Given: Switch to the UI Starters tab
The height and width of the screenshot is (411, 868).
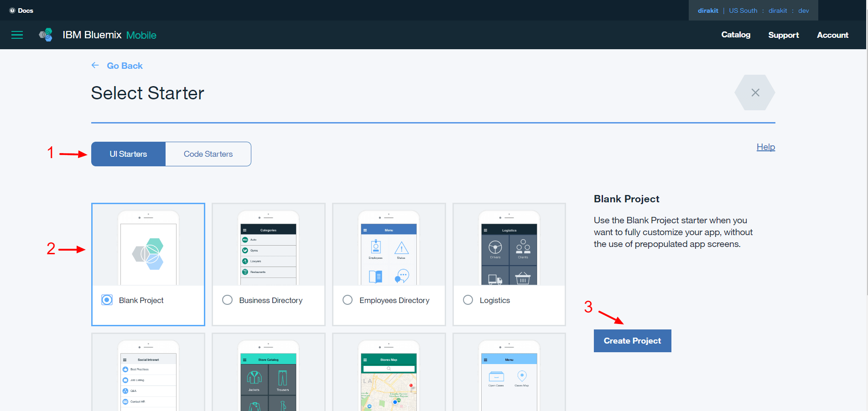Looking at the screenshot, I should [x=128, y=154].
